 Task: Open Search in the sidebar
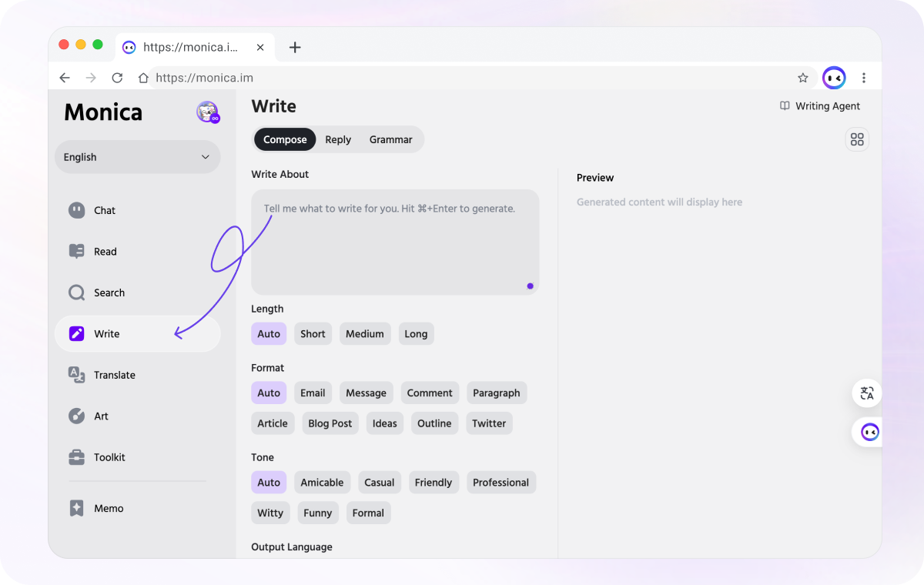pyautogui.click(x=109, y=292)
